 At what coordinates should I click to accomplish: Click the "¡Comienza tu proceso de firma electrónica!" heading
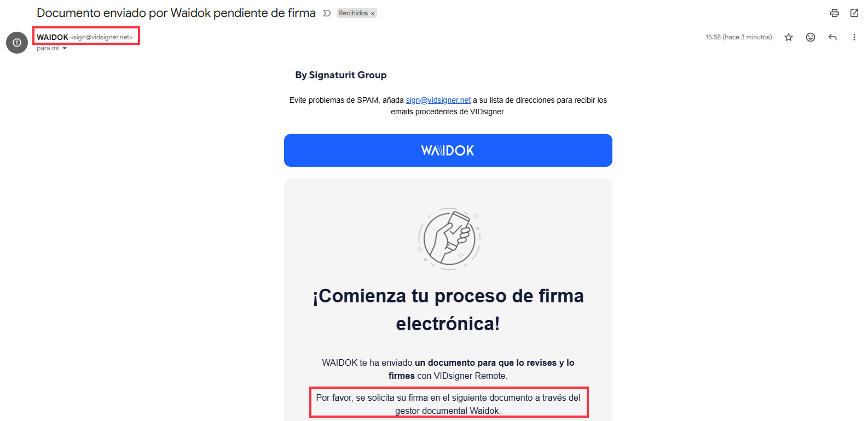[448, 309]
